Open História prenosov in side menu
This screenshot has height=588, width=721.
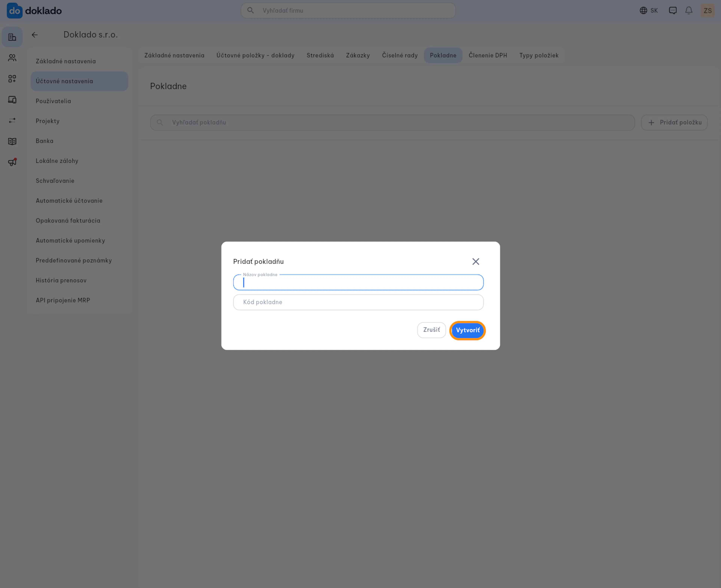79,280
